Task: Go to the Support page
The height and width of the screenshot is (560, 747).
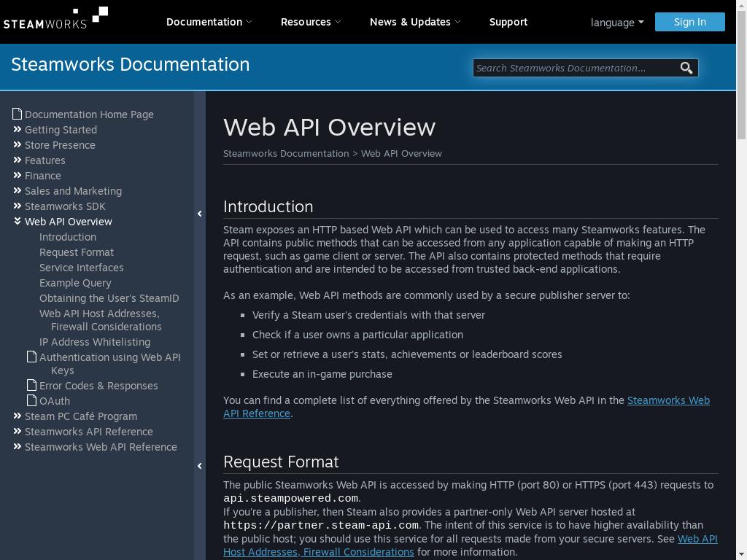Action: point(508,22)
